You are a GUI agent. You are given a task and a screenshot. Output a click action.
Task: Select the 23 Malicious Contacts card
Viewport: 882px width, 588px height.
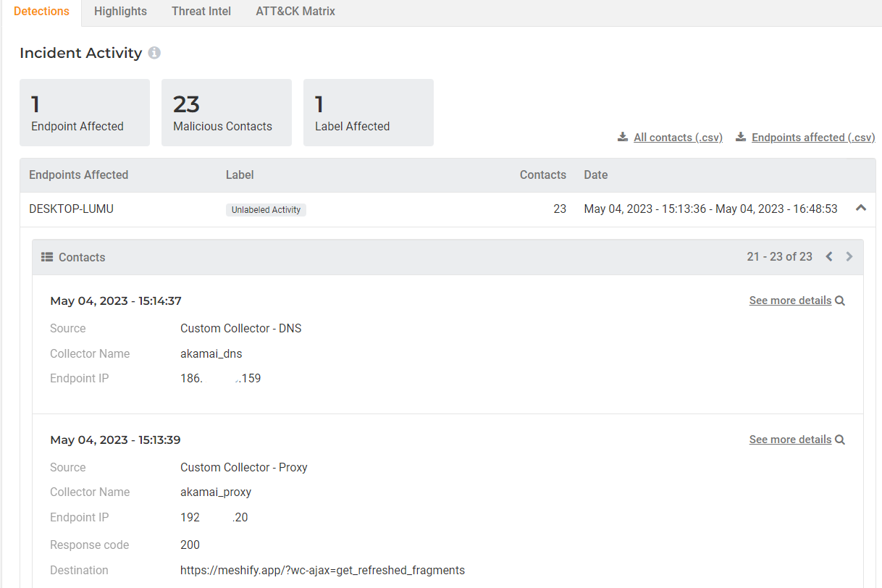pos(226,113)
